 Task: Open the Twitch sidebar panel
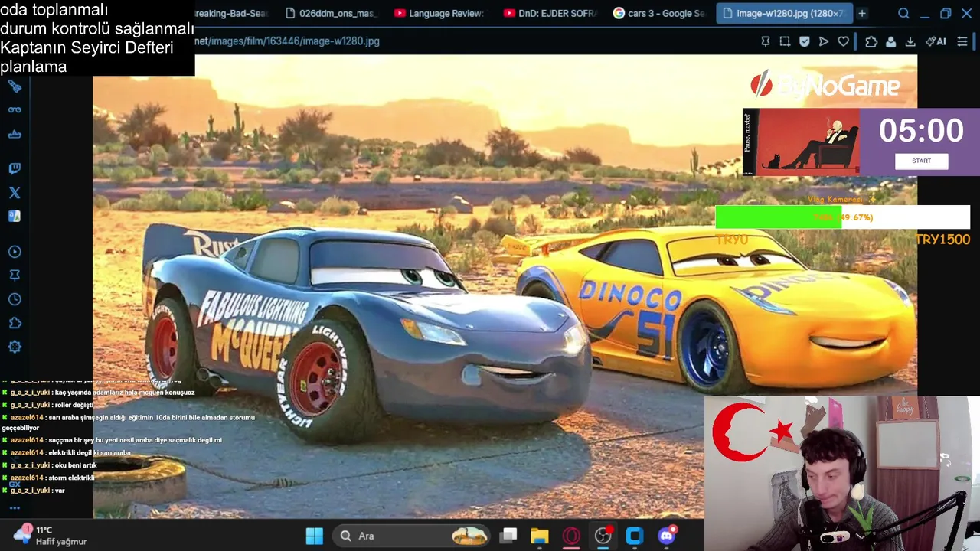click(15, 168)
